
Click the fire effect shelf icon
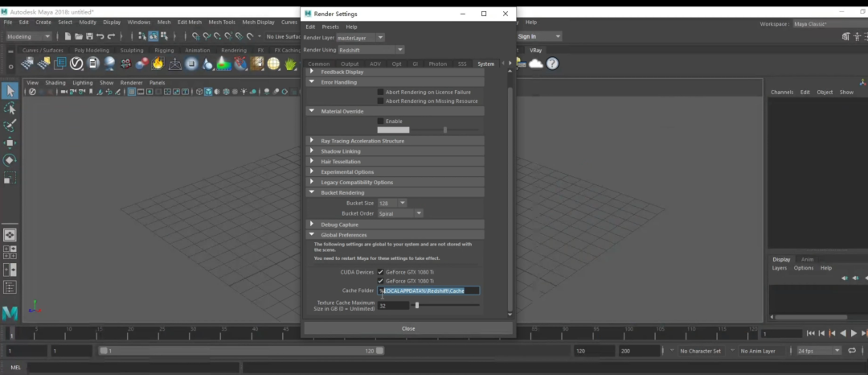158,64
